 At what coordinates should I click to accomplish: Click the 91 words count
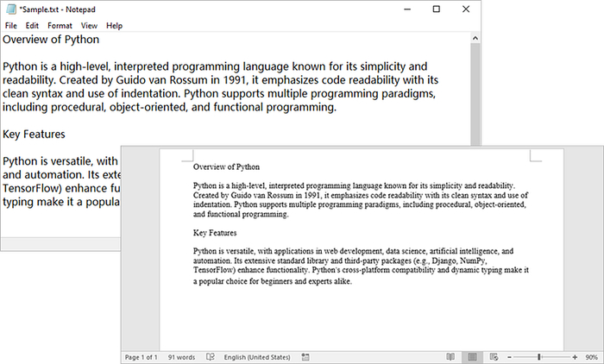[181, 356]
